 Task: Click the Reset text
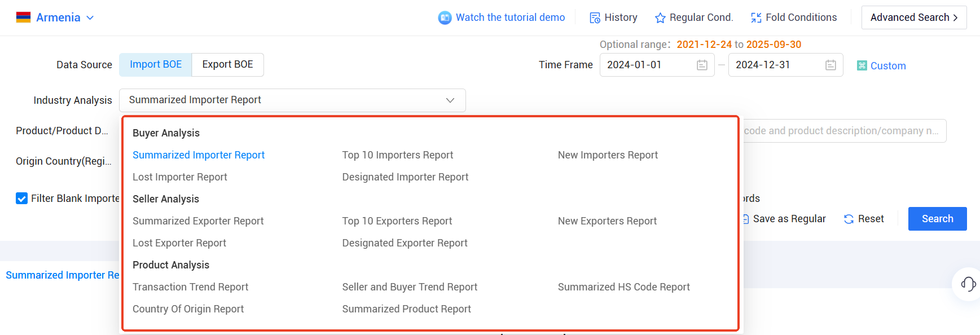point(871,219)
